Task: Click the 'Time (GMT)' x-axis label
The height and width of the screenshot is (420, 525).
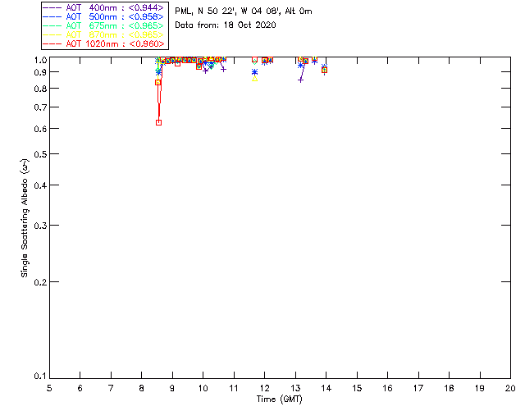Action: click(280, 399)
